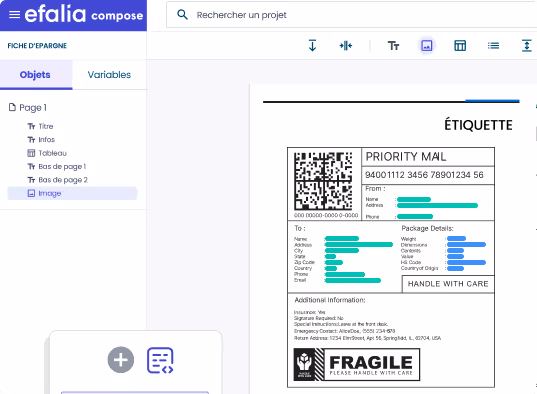537x394 pixels.
Task: Click the efalia compose logo
Action: [x=84, y=14]
